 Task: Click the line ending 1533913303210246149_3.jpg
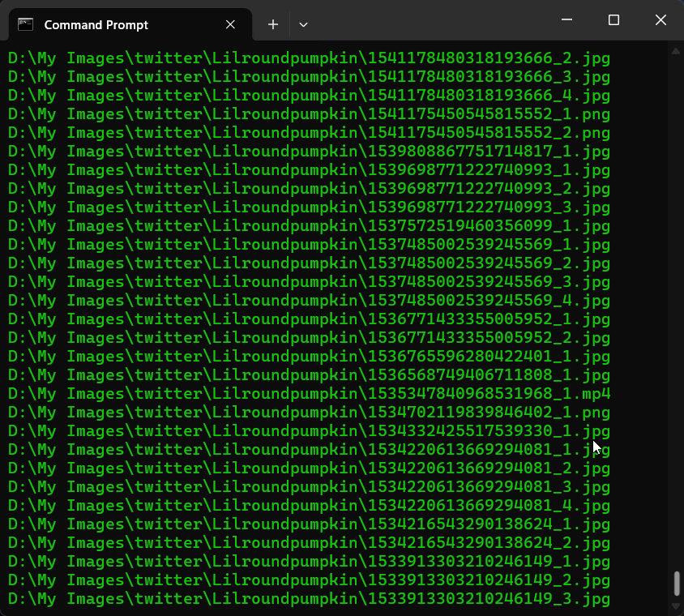pyautogui.click(x=309, y=598)
